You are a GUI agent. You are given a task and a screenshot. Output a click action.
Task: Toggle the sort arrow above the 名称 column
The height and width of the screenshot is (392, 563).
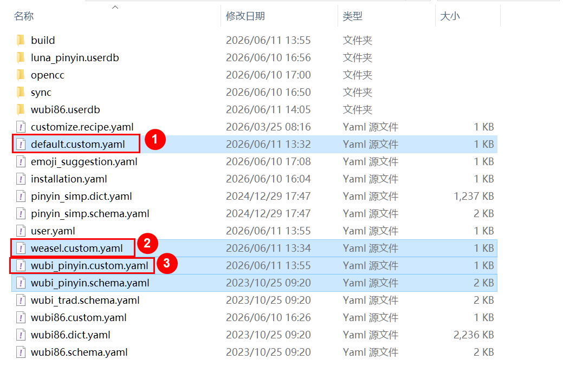(115, 7)
